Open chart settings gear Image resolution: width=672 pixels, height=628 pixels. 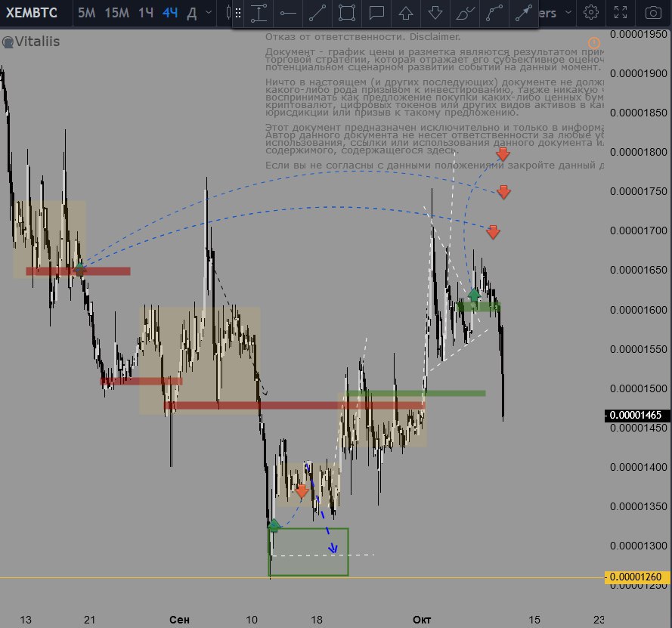tap(591, 12)
